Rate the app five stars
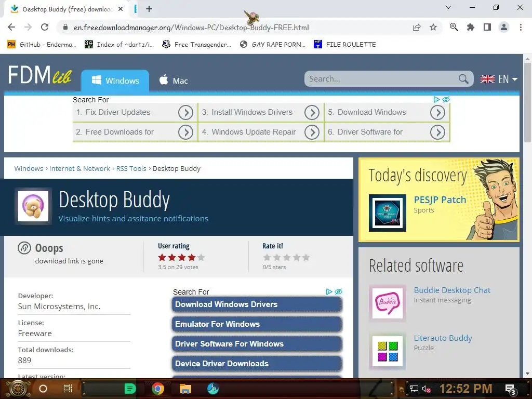The width and height of the screenshot is (532, 399). tap(306, 258)
